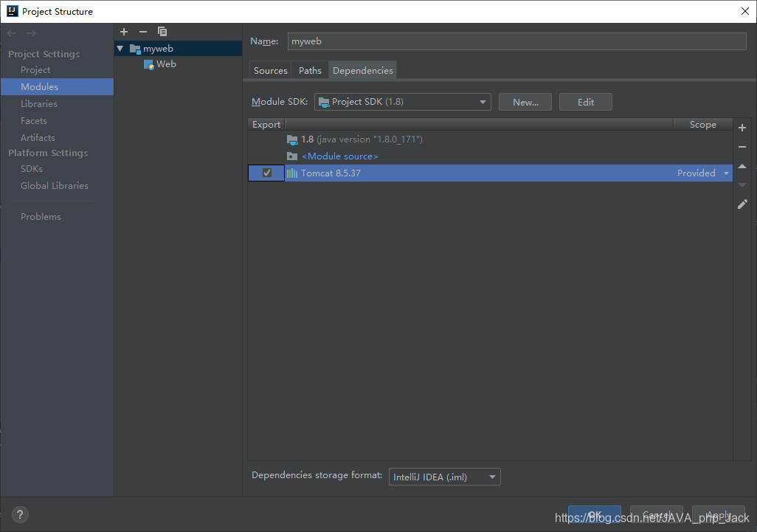Select the myweb module in the tree
757x532 pixels.
pyautogui.click(x=178, y=49)
